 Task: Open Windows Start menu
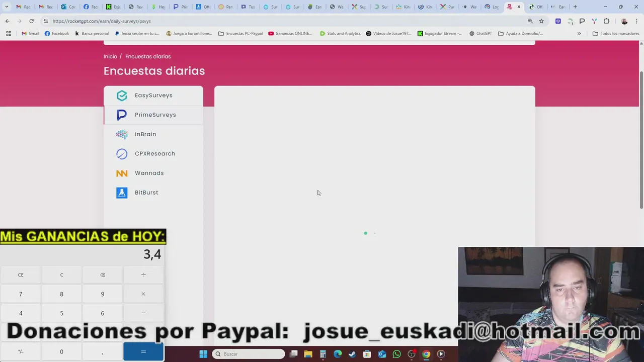point(203,354)
